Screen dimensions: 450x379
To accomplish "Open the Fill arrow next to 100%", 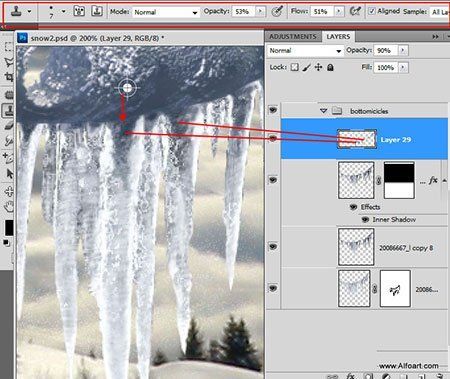I will tap(403, 68).
